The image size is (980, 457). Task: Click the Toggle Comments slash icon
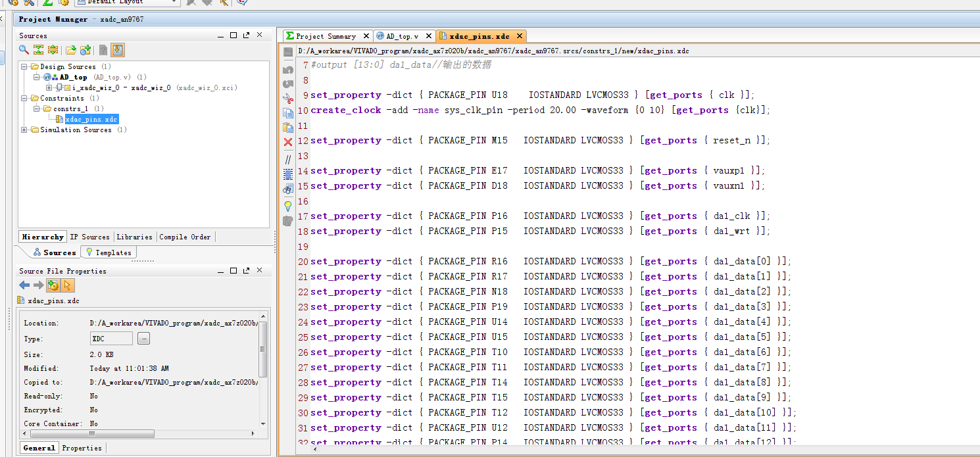point(288,160)
